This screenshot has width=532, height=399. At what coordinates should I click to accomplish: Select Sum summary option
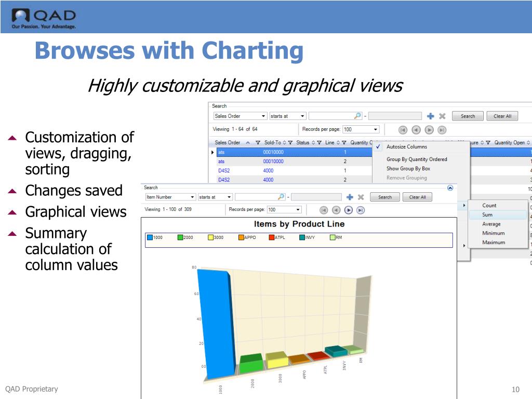point(487,215)
